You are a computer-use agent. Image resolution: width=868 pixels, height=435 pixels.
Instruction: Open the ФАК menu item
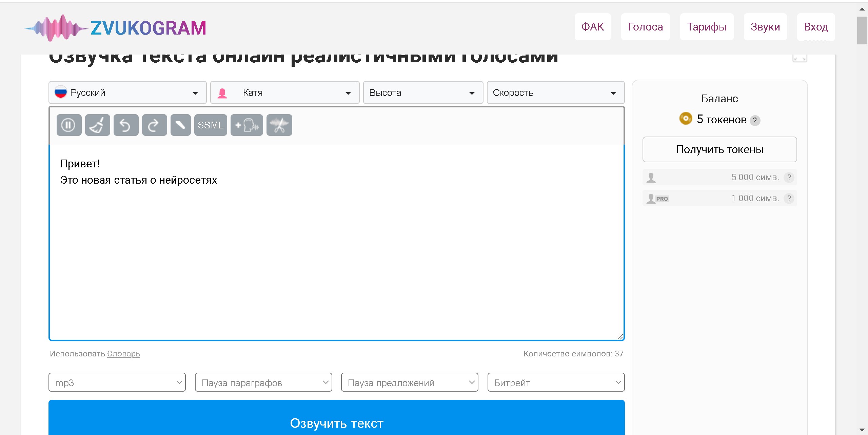[593, 27]
